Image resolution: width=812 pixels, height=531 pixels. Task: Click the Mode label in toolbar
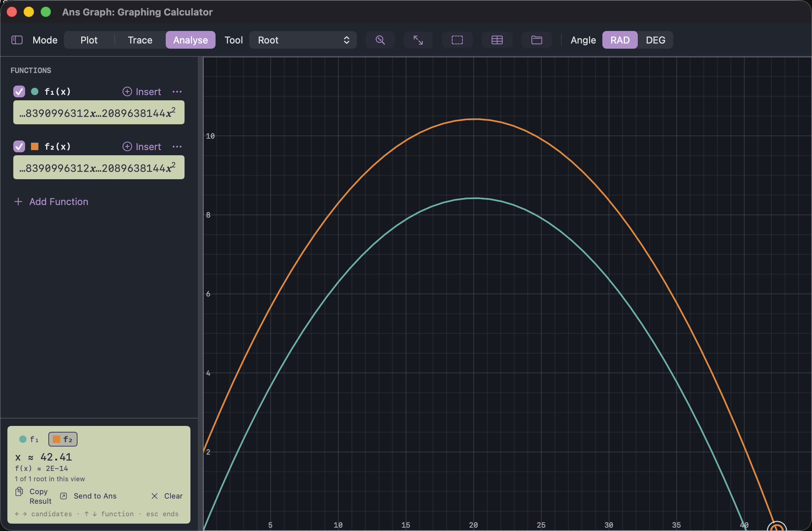45,40
